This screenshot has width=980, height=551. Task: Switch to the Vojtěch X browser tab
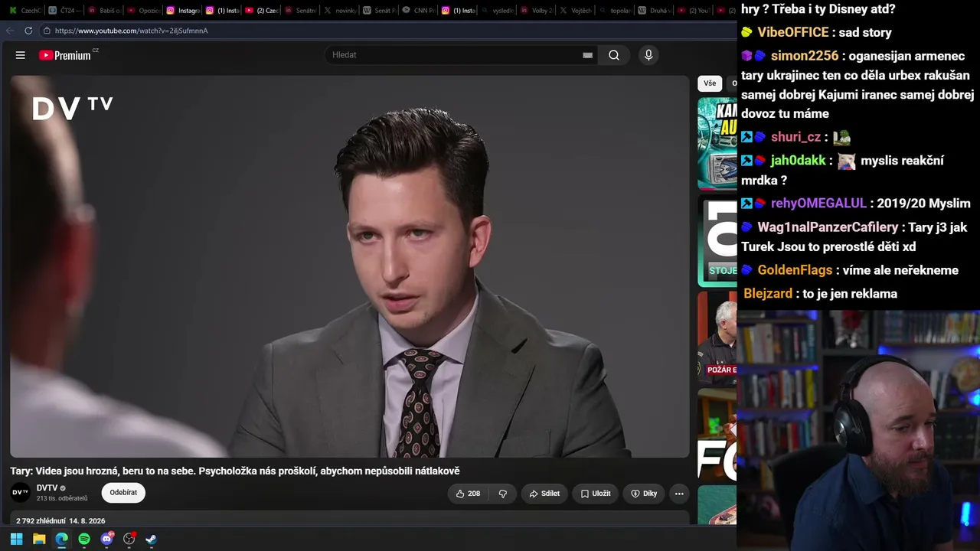575,11
